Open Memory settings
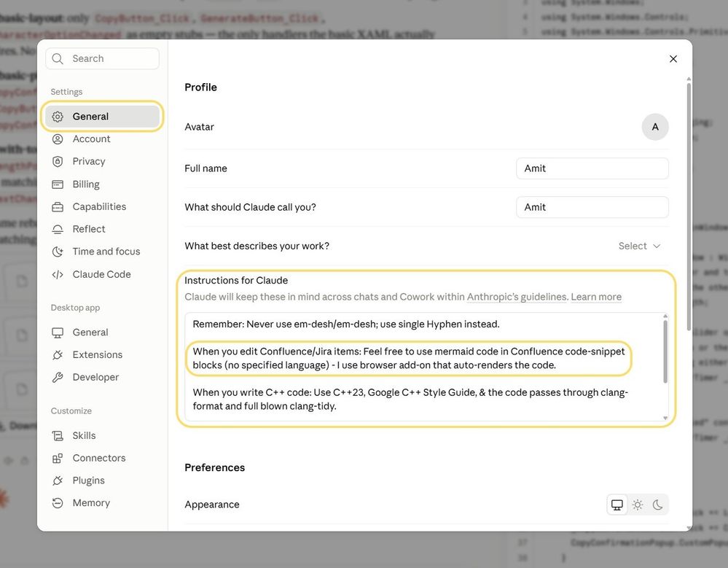728x568 pixels. click(x=103, y=503)
